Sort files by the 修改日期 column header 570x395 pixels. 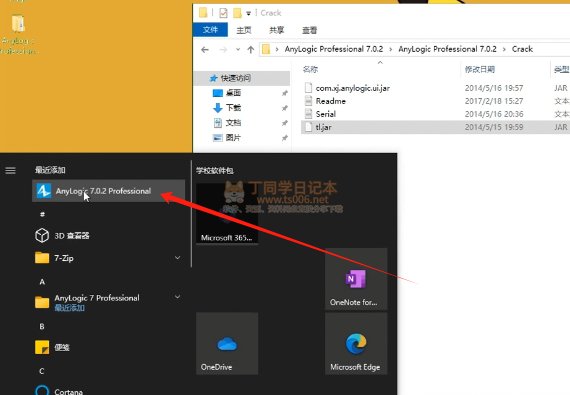coord(479,69)
